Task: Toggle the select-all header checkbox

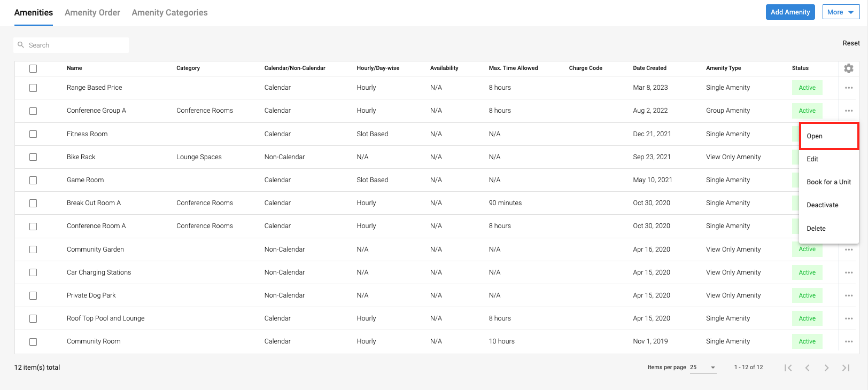Action: click(x=33, y=68)
